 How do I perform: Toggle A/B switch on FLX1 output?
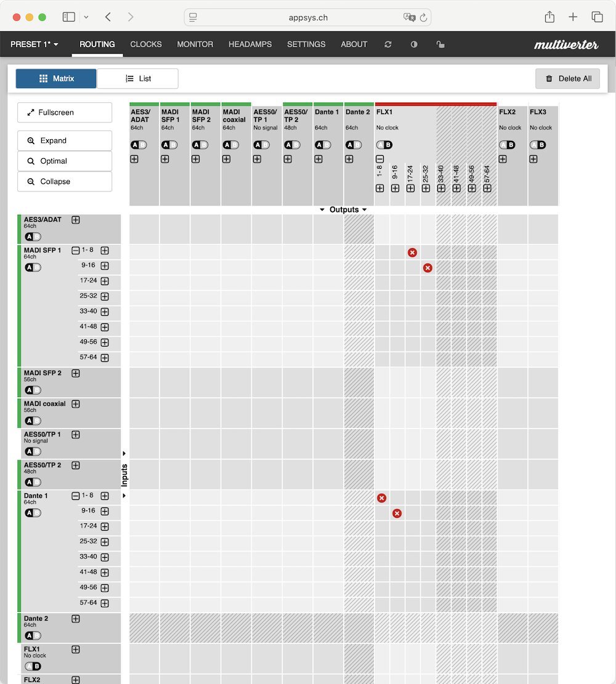tap(384, 145)
